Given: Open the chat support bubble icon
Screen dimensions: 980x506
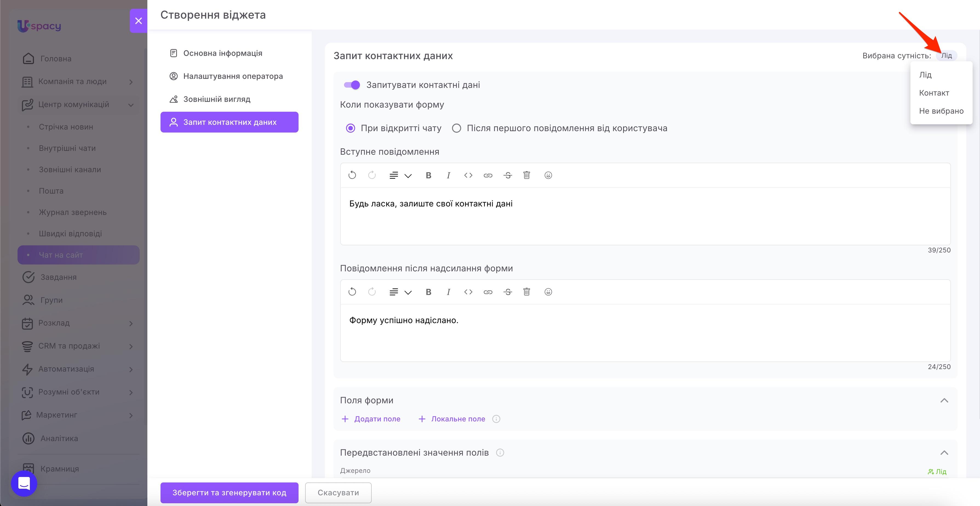Looking at the screenshot, I should pyautogui.click(x=24, y=484).
